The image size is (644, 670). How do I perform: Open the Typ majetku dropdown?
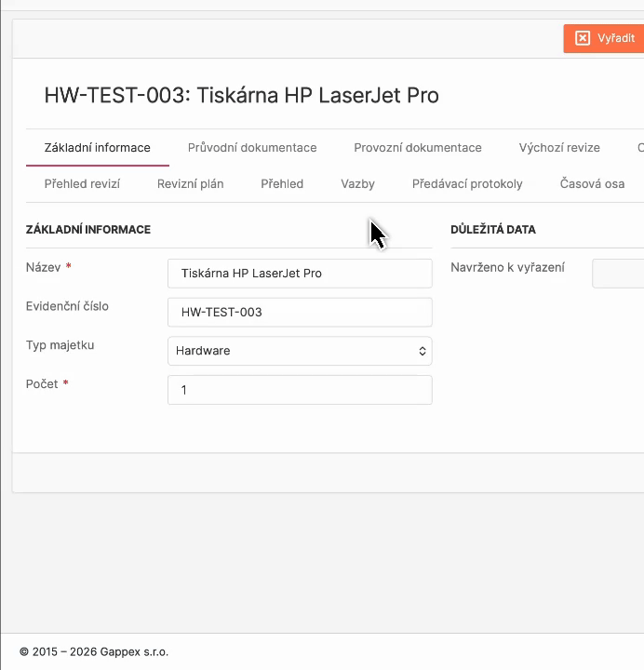300,351
